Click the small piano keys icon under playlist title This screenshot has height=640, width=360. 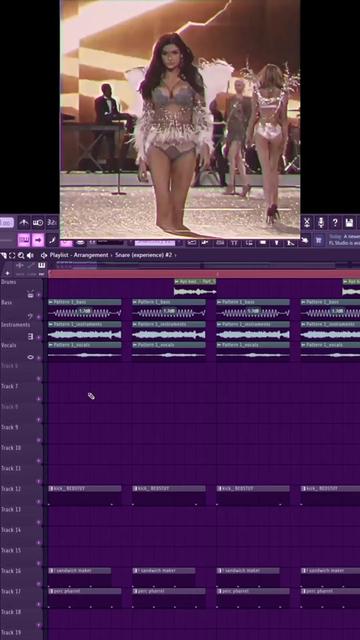point(41,266)
